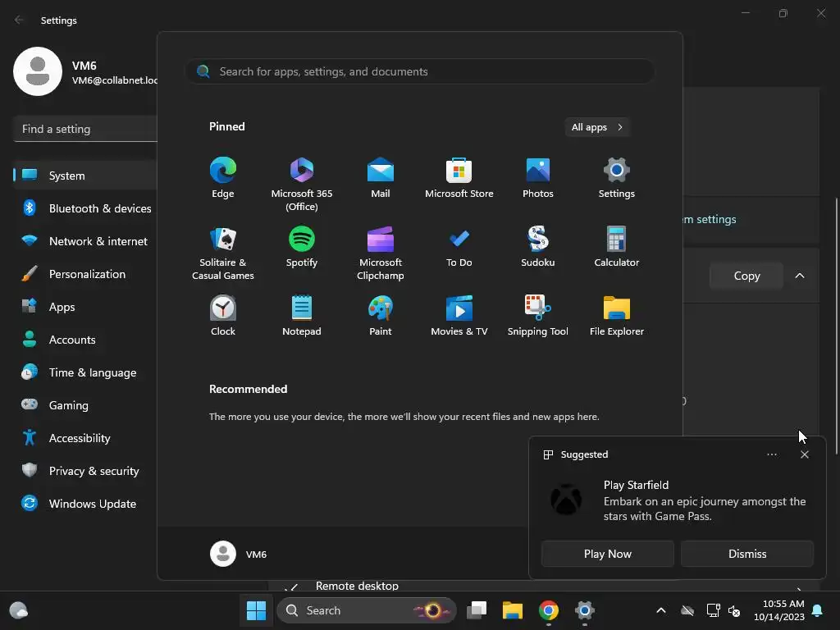Open Task View from the taskbar
The width and height of the screenshot is (840, 630).
[477, 610]
